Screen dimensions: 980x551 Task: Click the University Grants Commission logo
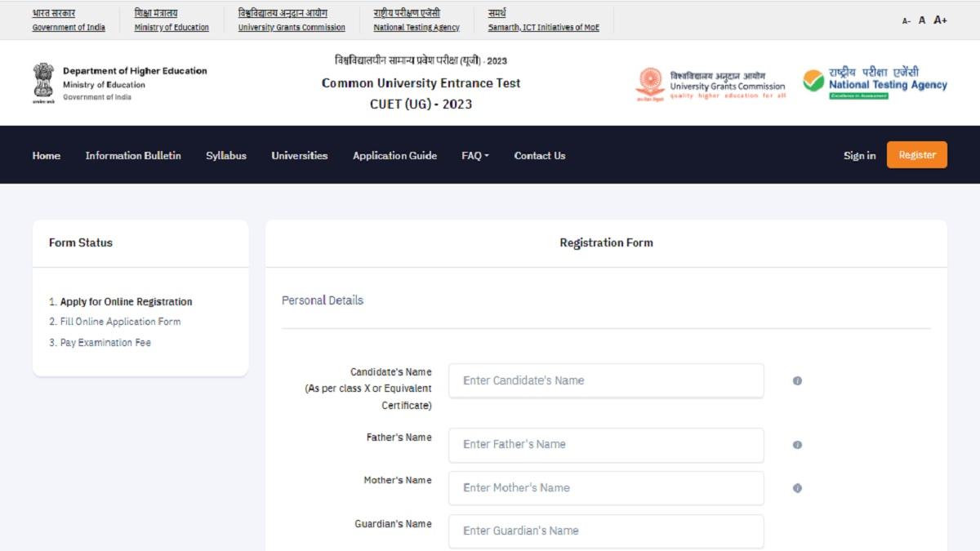(x=710, y=82)
